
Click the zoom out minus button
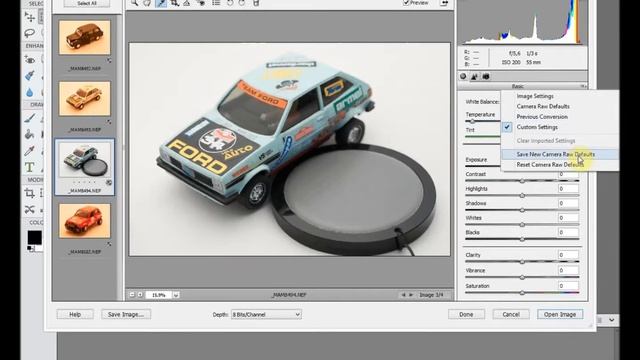pos(132,295)
